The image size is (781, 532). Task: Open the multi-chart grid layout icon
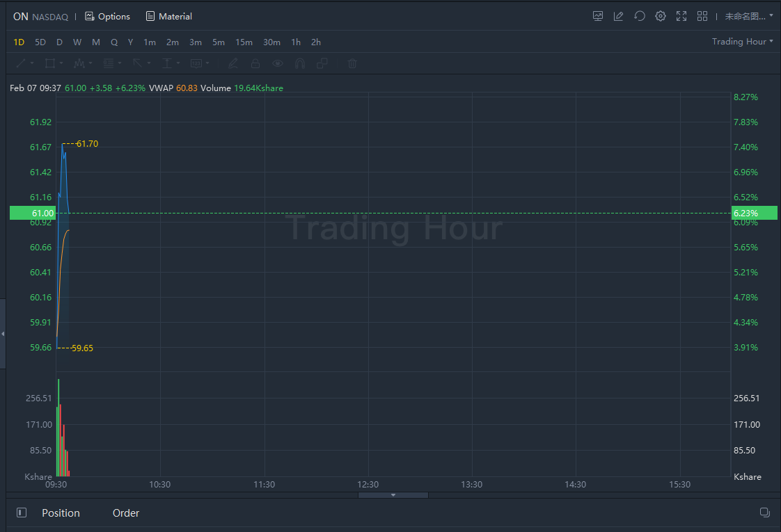point(702,16)
